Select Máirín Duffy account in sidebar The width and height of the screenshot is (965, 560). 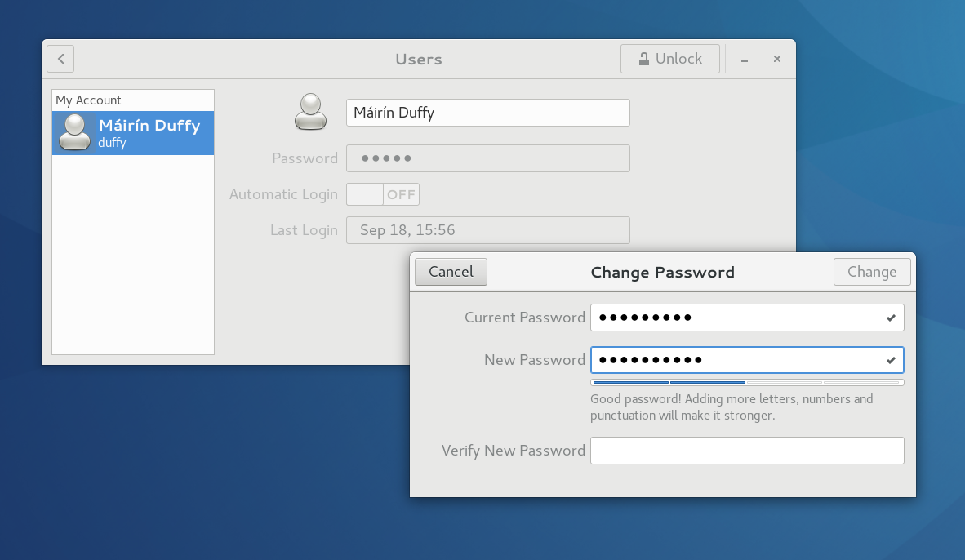pos(133,133)
